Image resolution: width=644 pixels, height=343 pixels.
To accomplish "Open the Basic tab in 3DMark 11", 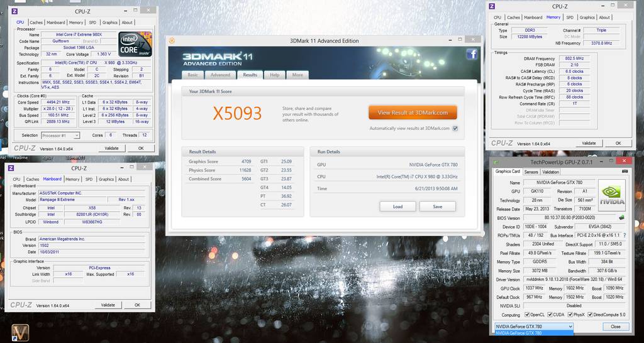I will [192, 75].
